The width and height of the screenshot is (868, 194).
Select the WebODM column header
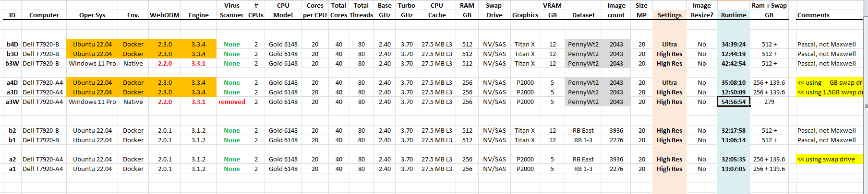pyautogui.click(x=165, y=15)
